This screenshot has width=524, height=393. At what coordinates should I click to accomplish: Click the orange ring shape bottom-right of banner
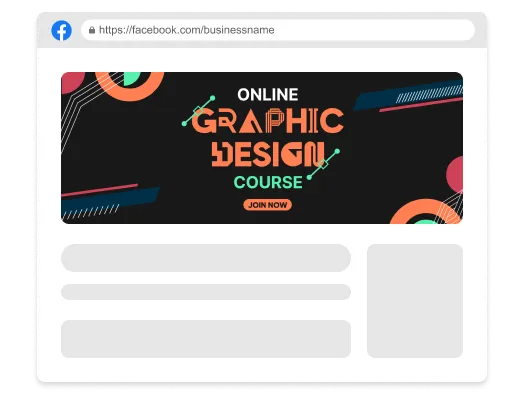424,212
